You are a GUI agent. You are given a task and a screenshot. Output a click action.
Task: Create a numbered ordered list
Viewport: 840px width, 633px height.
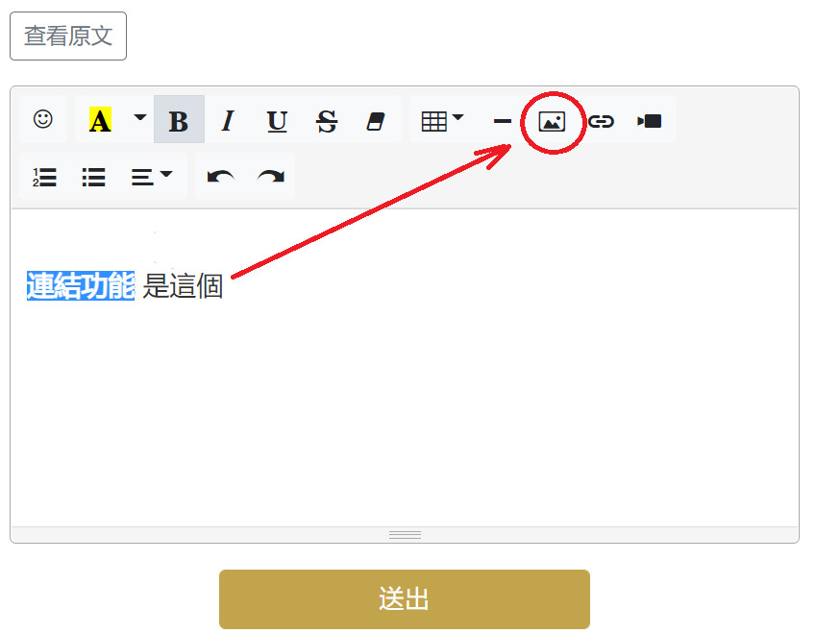click(x=44, y=177)
